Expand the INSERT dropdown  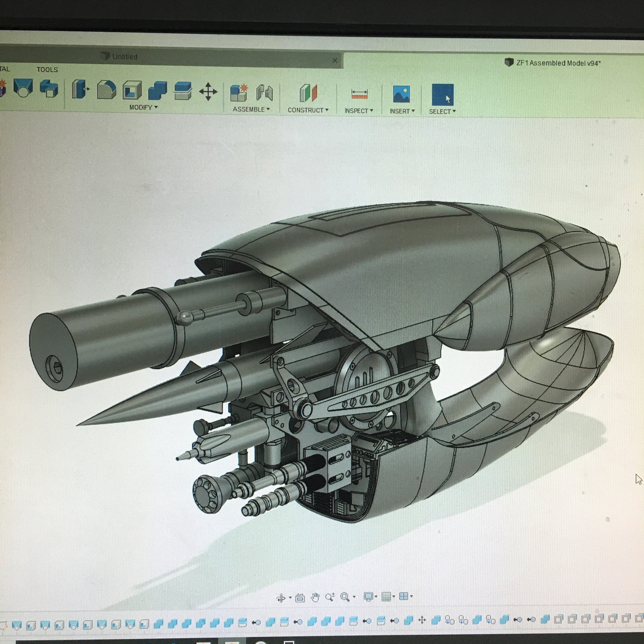click(402, 111)
